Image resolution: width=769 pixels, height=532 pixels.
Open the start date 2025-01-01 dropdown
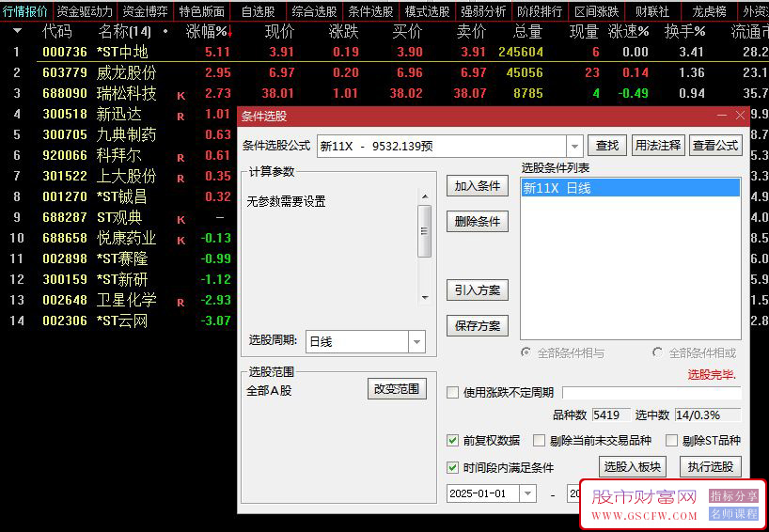527,493
